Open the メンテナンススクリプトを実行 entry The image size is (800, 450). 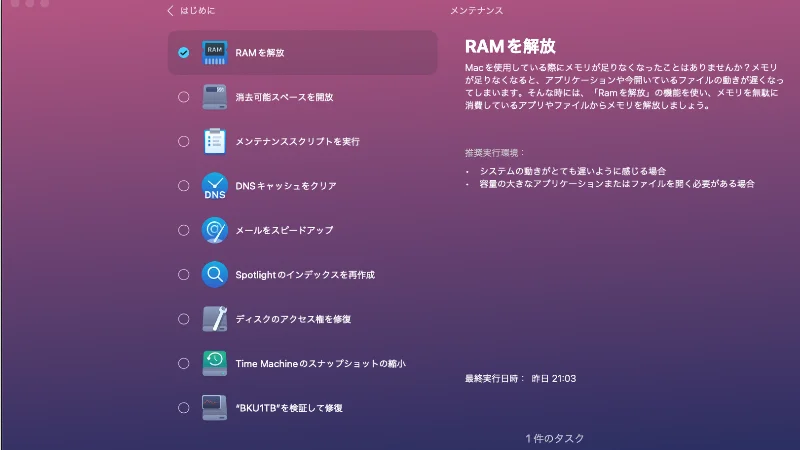click(x=297, y=141)
